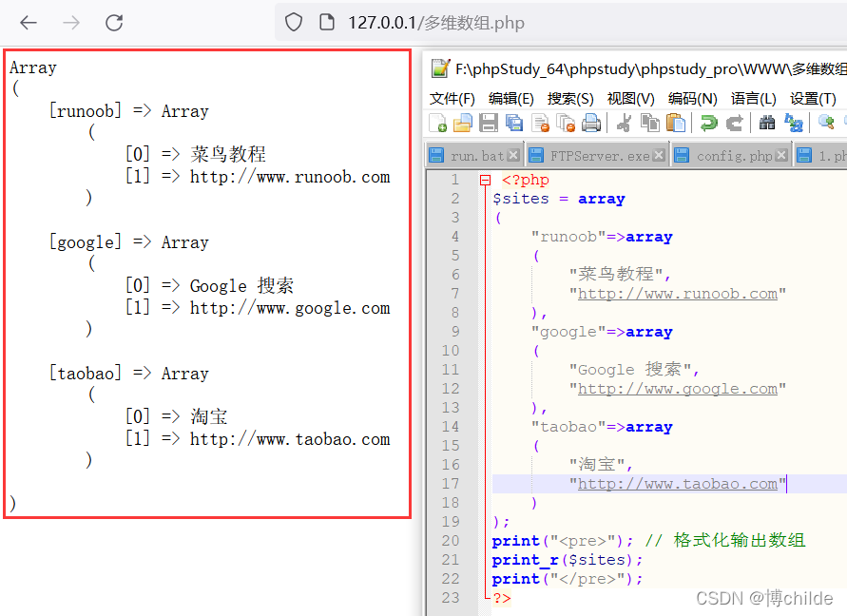Image resolution: width=847 pixels, height=616 pixels.
Task: Click the browser Forward arrow
Action: [70, 23]
